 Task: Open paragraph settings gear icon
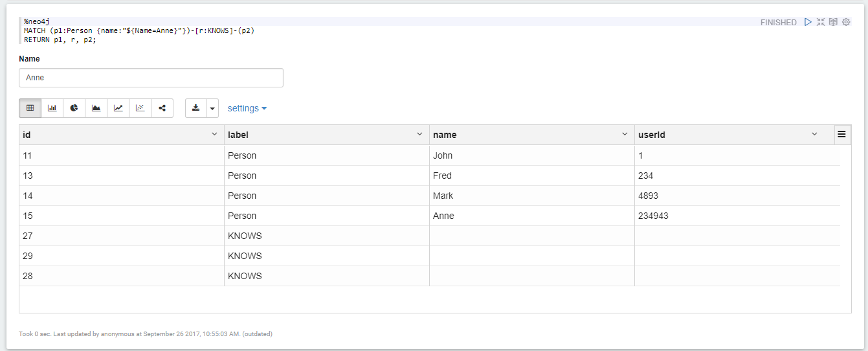pyautogui.click(x=846, y=22)
